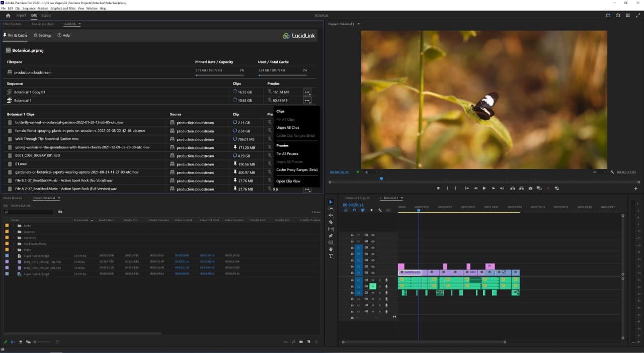Image resolution: width=644 pixels, height=353 pixels.
Task: Open options for Botanical 1 Copy 01
Action: (x=307, y=92)
